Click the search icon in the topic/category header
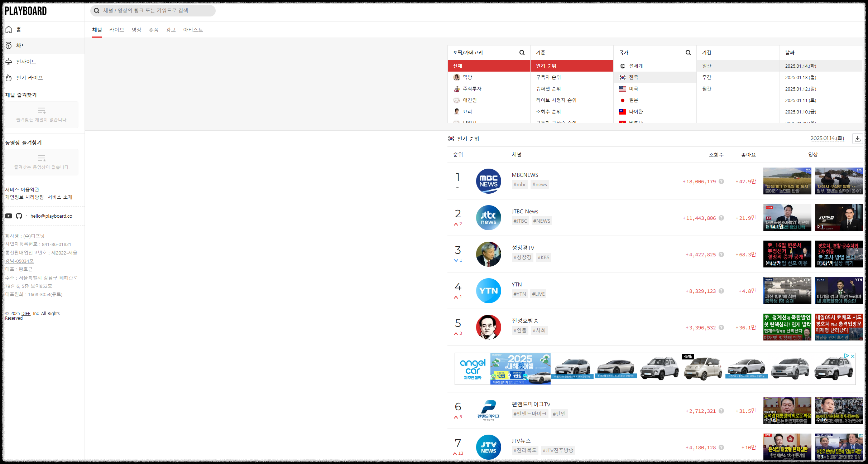 522,53
